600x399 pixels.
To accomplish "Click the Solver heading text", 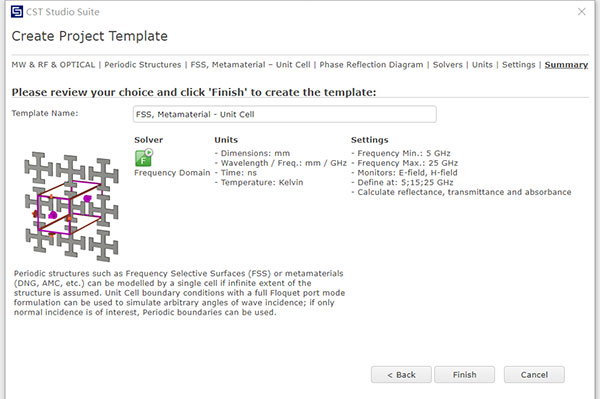I will pos(148,140).
